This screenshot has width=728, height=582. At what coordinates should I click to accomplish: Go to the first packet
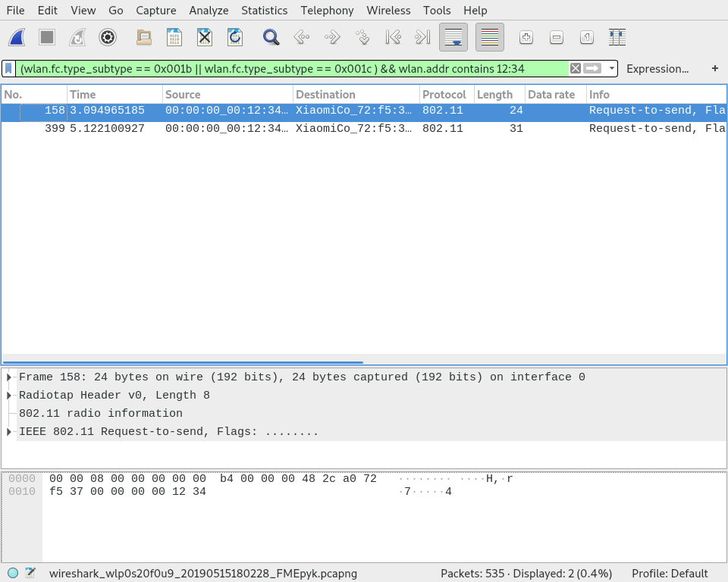[393, 36]
